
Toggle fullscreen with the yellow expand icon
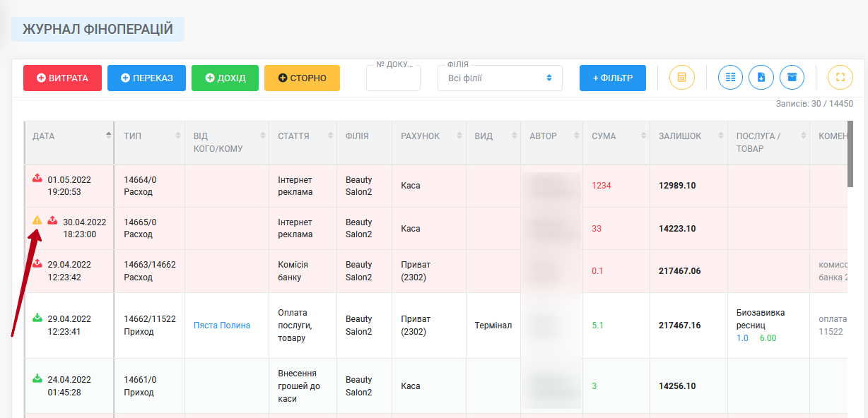(x=840, y=77)
